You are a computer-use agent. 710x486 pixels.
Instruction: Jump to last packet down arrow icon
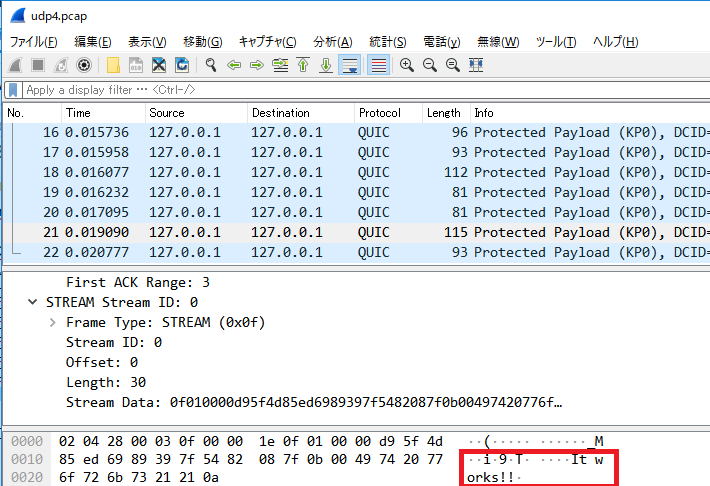[326, 65]
